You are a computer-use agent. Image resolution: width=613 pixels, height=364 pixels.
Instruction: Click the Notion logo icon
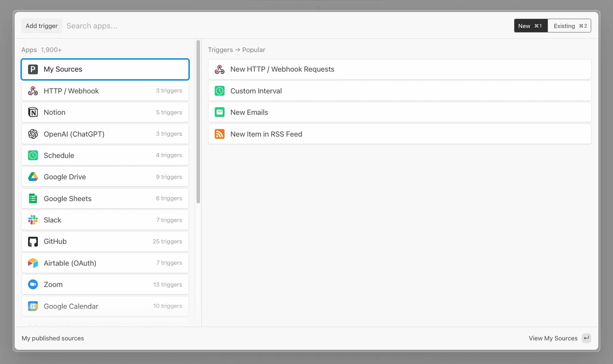point(33,113)
